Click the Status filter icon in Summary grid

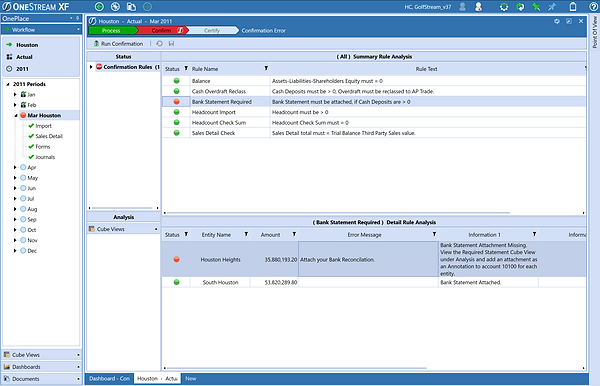[x=186, y=68]
